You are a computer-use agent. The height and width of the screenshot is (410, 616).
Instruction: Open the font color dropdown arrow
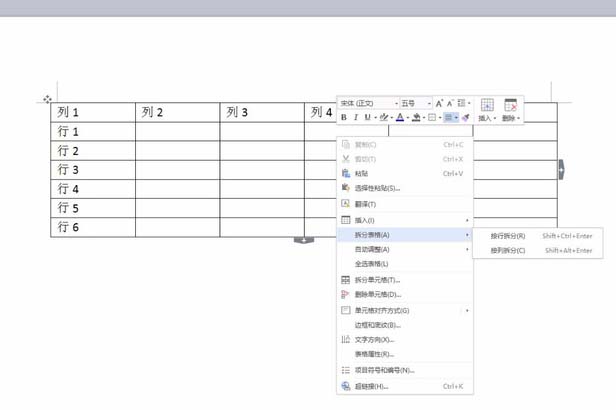coord(407,118)
